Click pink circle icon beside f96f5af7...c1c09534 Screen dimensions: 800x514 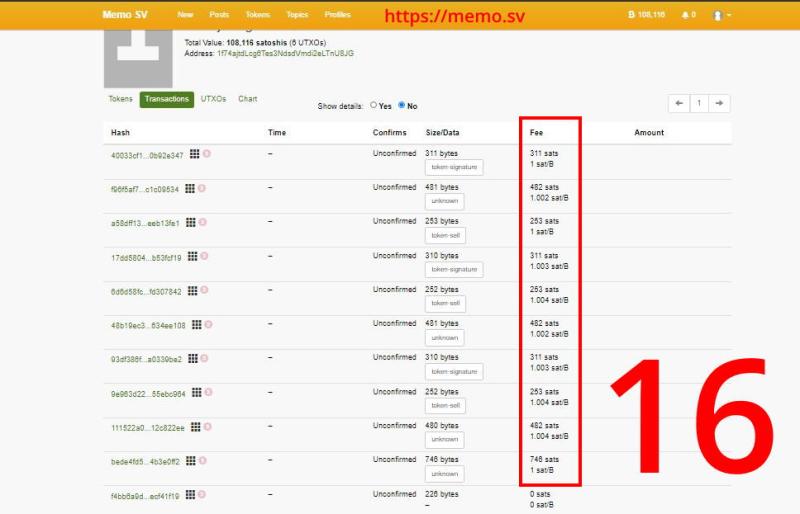202,188
